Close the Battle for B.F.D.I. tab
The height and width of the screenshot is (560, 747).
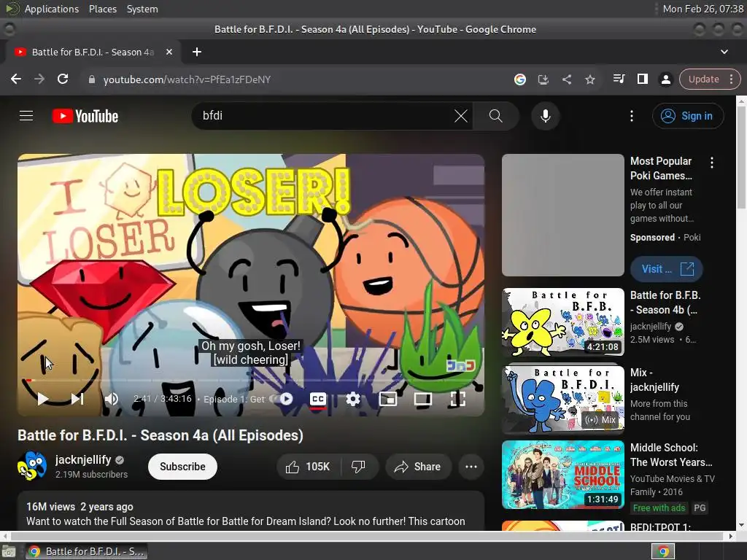pyautogui.click(x=169, y=52)
